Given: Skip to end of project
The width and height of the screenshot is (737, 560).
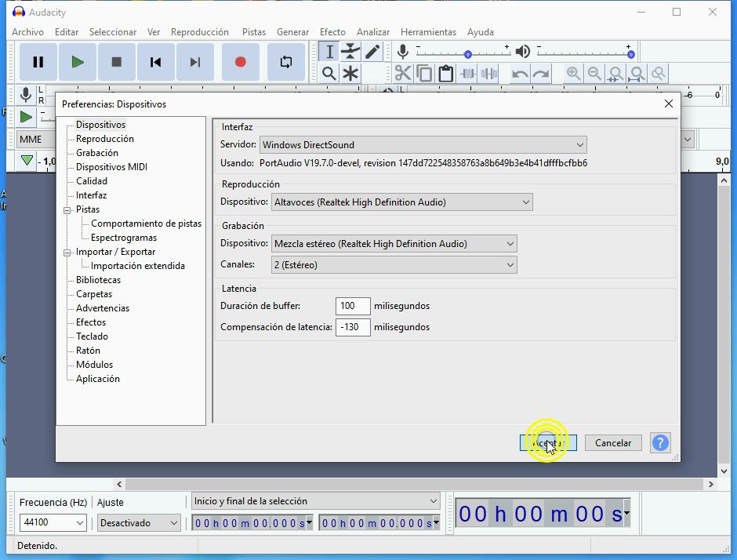Looking at the screenshot, I should coord(195,62).
